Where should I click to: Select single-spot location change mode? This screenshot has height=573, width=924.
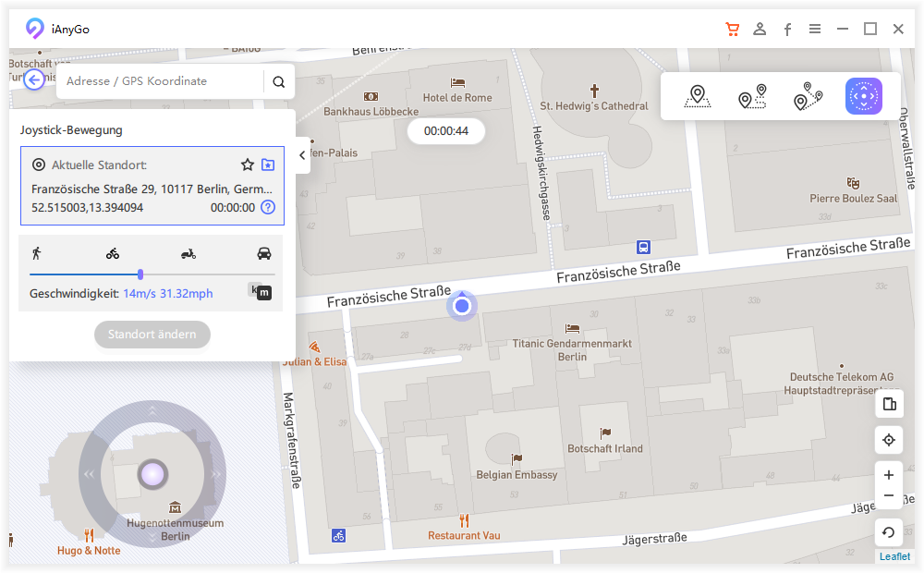(x=697, y=96)
